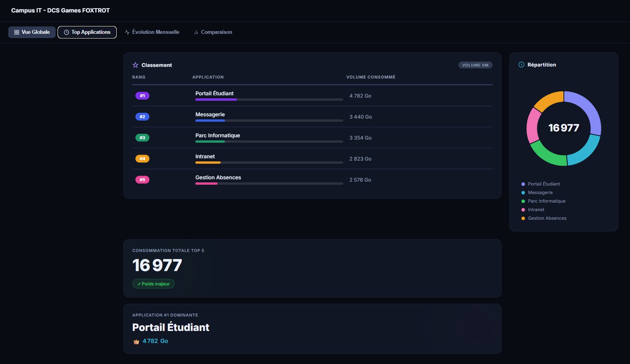Select the Vue Globale tab

tap(32, 32)
